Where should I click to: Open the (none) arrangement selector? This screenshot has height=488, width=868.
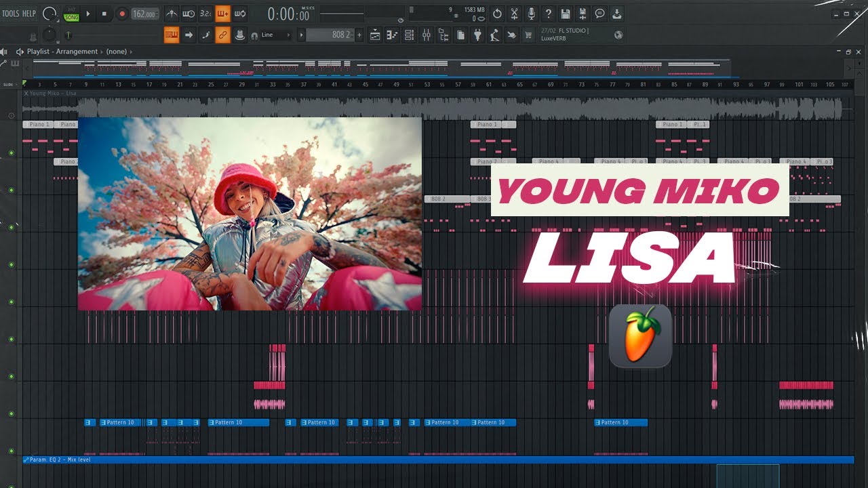[117, 52]
